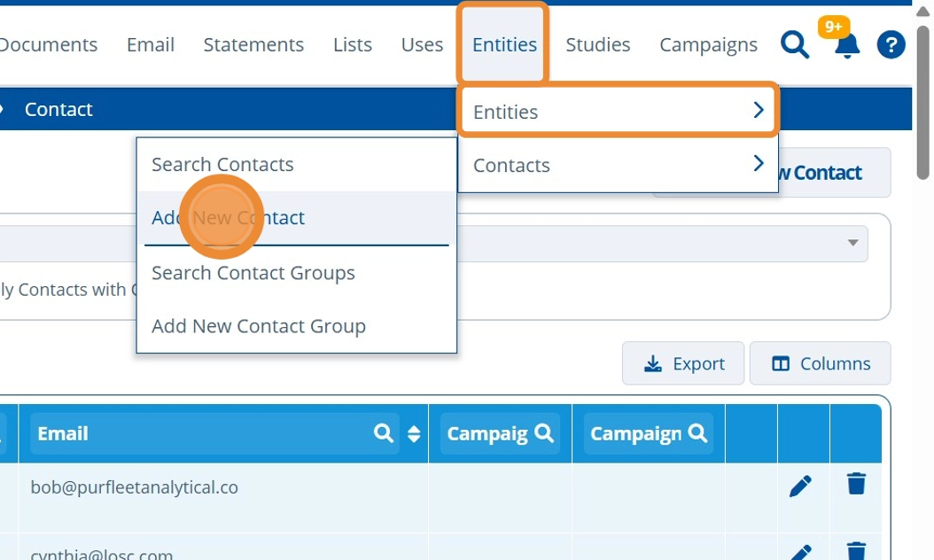The image size is (934, 560).
Task: Open the filter dropdown arrow
Action: tap(852, 243)
